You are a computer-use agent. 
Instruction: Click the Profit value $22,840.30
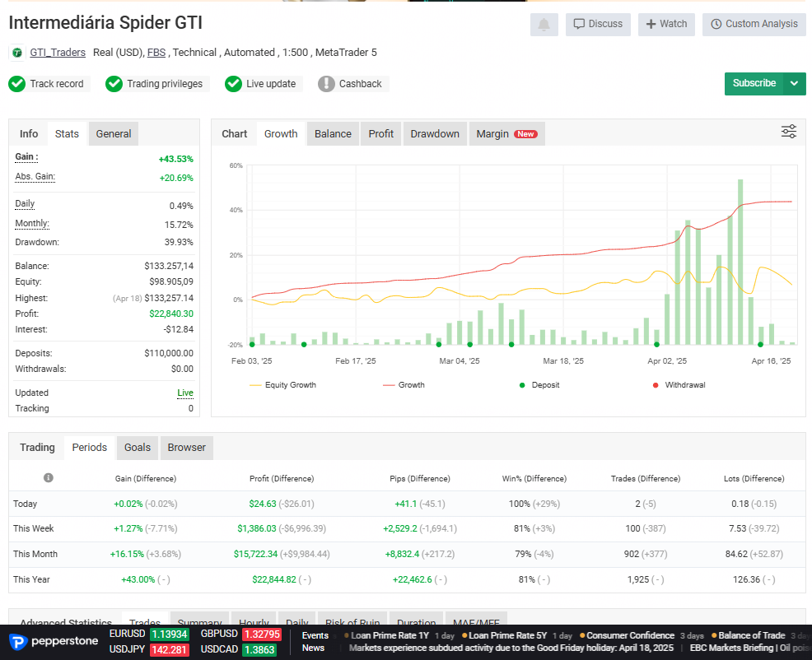[x=171, y=314]
